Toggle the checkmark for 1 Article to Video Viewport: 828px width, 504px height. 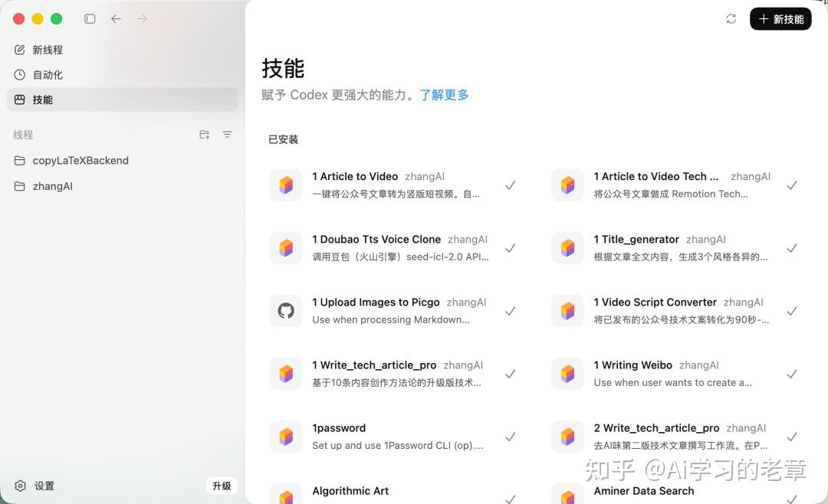(x=510, y=185)
